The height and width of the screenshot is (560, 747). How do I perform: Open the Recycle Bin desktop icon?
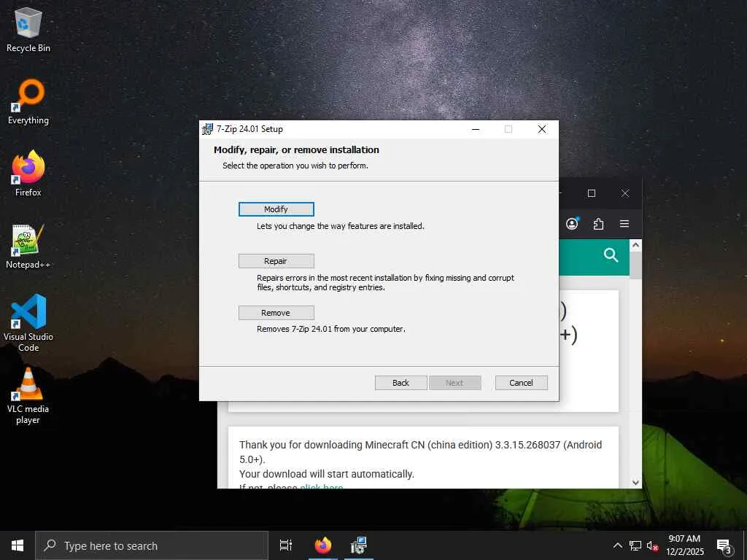coord(28,30)
